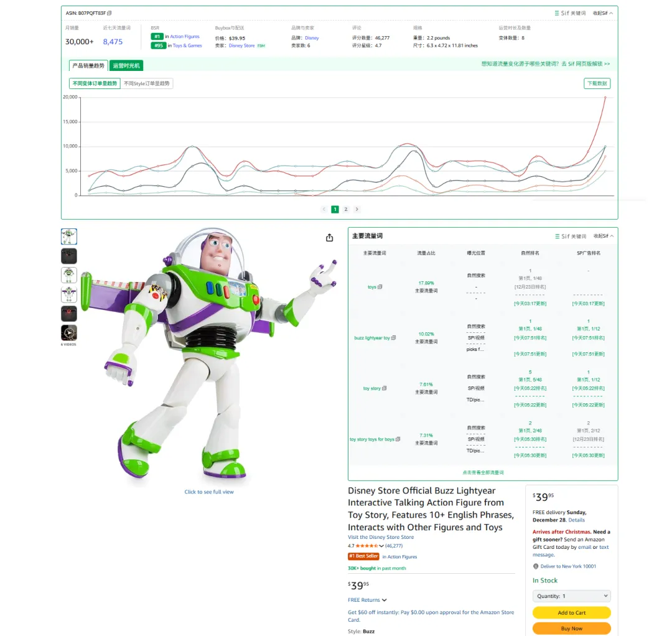Click the previous page arrow under the chart

324,209
